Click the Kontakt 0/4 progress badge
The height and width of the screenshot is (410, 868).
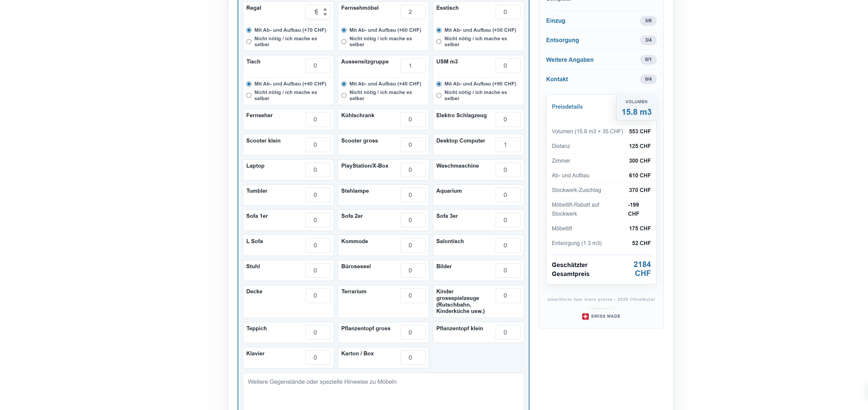(648, 79)
